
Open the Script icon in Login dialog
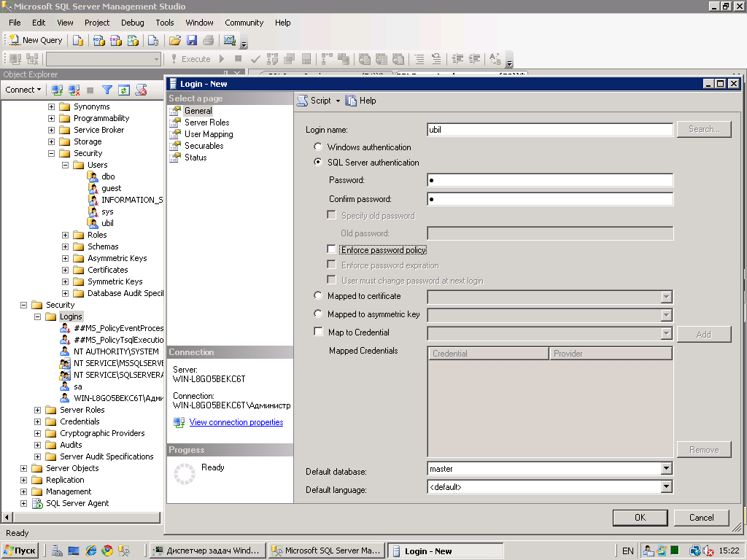click(x=303, y=101)
